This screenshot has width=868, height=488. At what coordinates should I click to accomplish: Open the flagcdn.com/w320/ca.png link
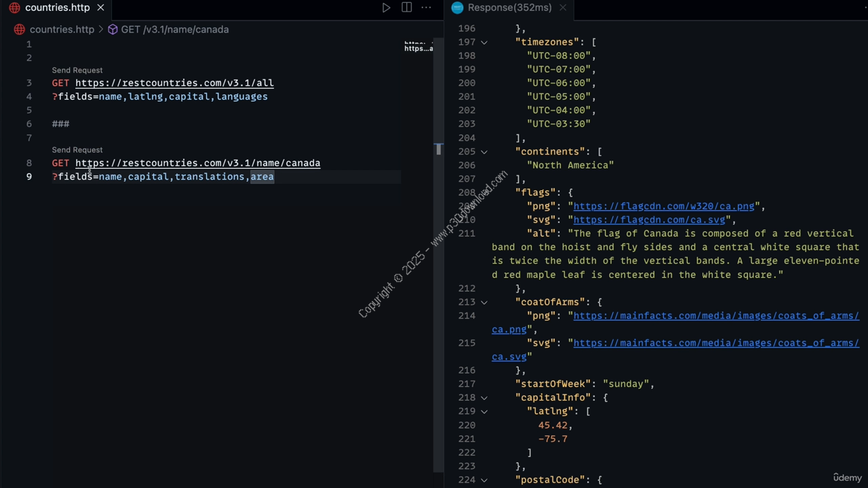(664, 206)
